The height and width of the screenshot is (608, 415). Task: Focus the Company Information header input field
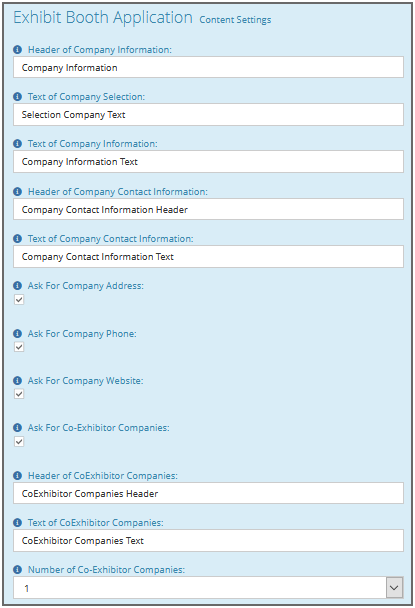(208, 67)
